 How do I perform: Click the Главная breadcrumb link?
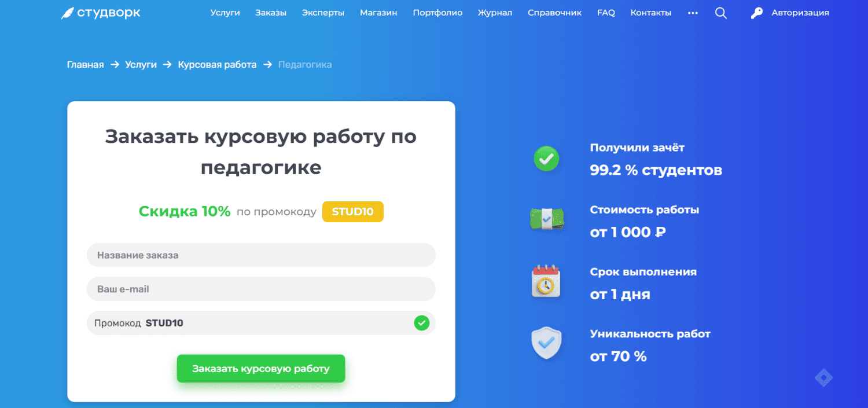tap(85, 65)
